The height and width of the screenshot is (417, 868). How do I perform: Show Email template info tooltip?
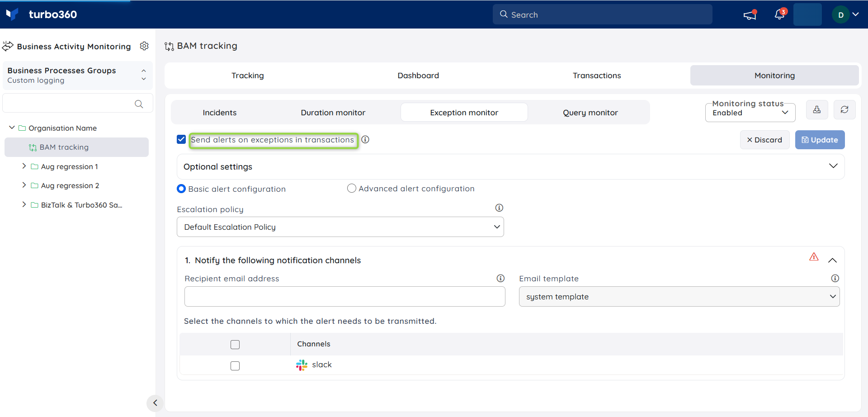tap(835, 278)
